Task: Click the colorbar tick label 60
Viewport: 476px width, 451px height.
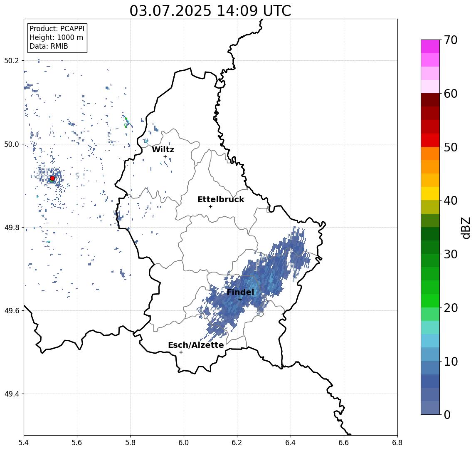Action: click(x=451, y=94)
